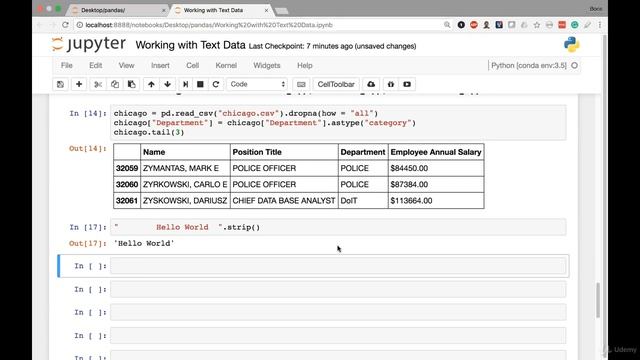Close the Working with Text Data tab
Screen dimensions: 640x360
[x=266, y=10]
